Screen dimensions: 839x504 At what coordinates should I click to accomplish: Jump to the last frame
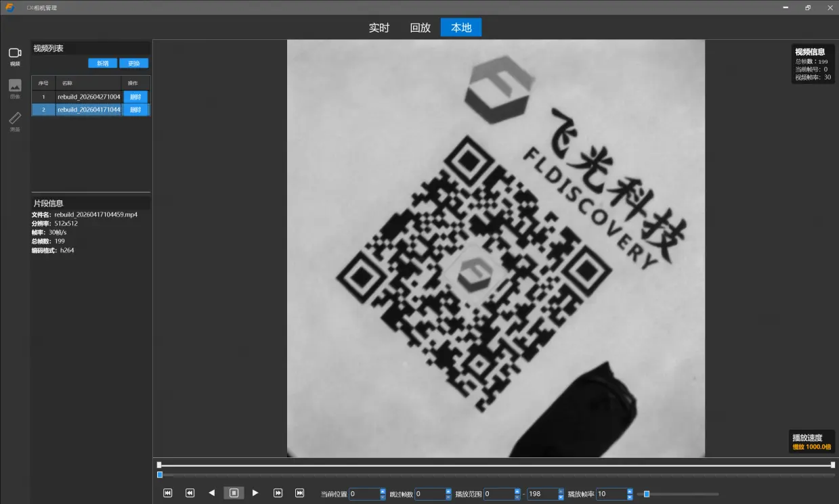pos(299,493)
